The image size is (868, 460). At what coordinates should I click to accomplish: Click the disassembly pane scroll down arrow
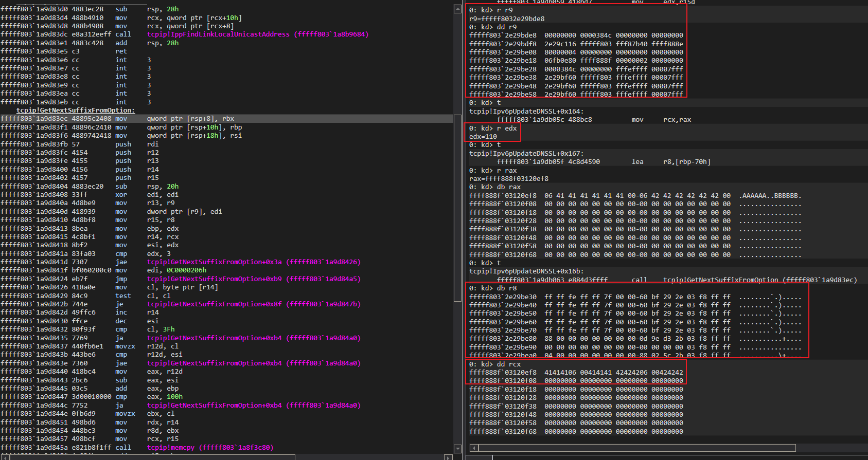(457, 449)
